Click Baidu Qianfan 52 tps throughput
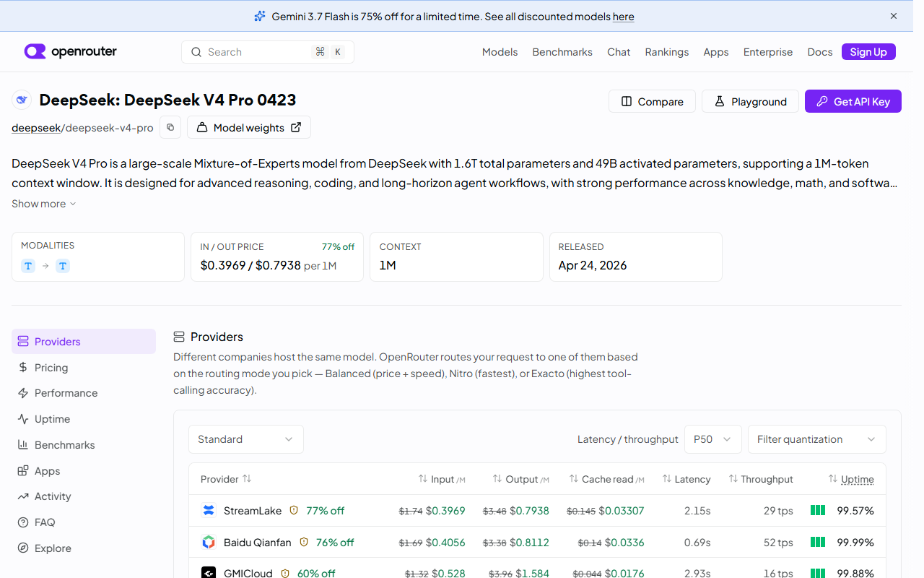Viewport: 924px width, 578px height. [778, 543]
